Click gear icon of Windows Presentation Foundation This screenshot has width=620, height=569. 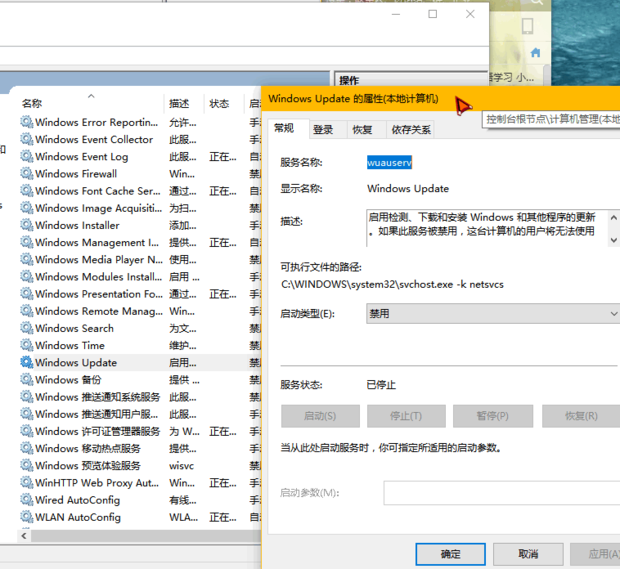26,293
